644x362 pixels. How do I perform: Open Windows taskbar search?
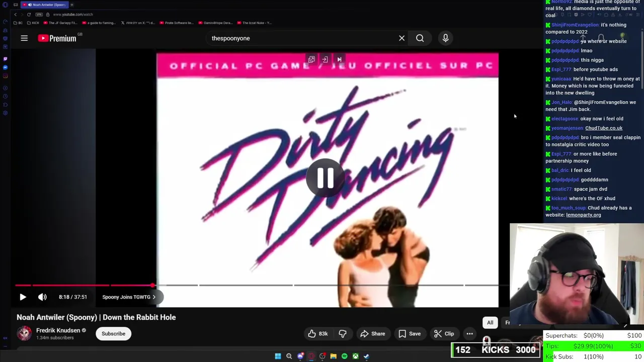[289, 356]
